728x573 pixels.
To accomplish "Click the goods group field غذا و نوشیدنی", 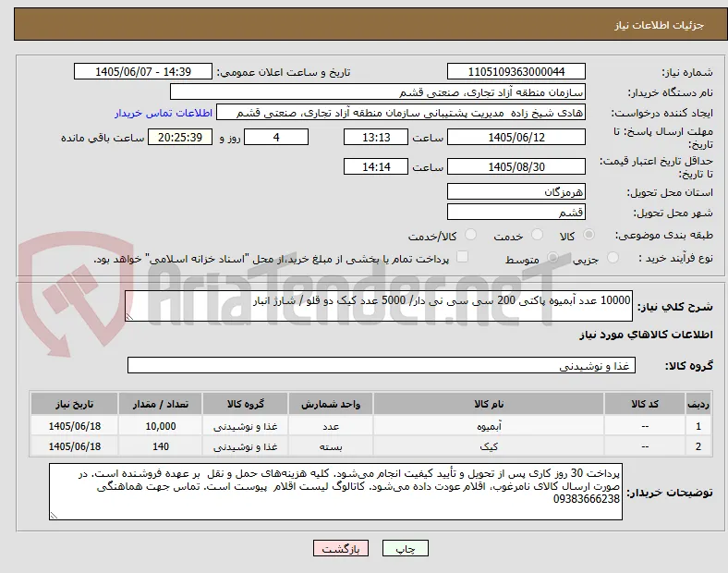I will pyautogui.click(x=382, y=365).
